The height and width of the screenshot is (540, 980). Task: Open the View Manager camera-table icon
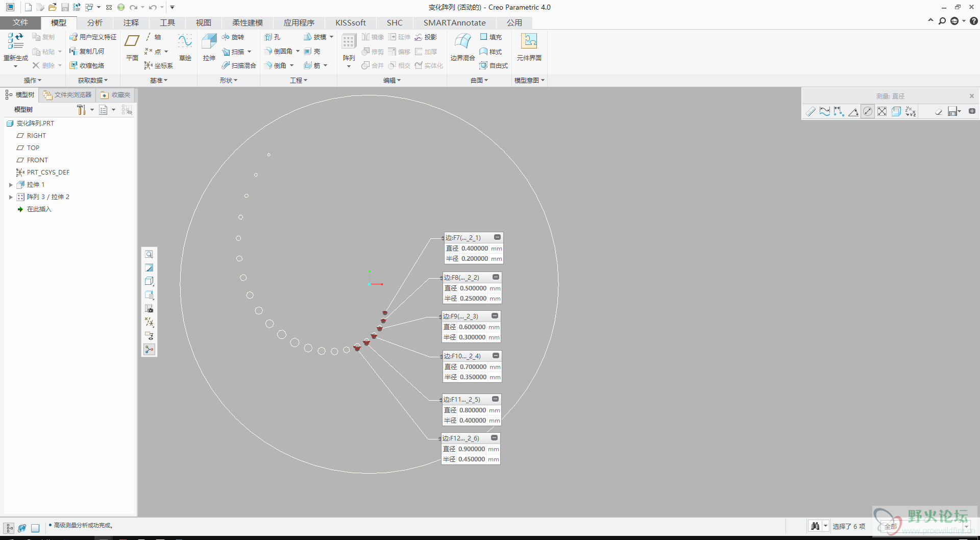click(x=149, y=308)
